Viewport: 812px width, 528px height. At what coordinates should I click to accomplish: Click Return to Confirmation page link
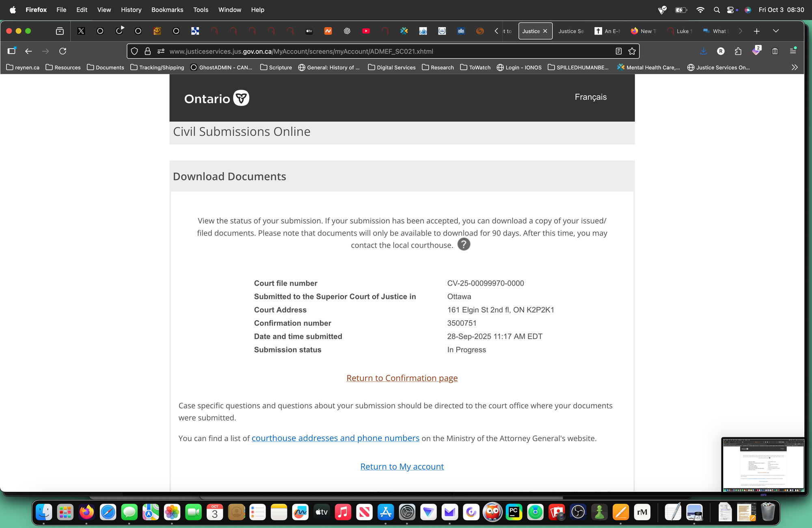click(402, 378)
